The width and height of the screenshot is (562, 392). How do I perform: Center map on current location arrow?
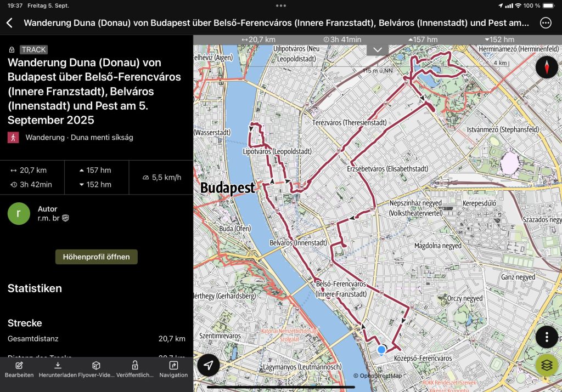click(209, 365)
